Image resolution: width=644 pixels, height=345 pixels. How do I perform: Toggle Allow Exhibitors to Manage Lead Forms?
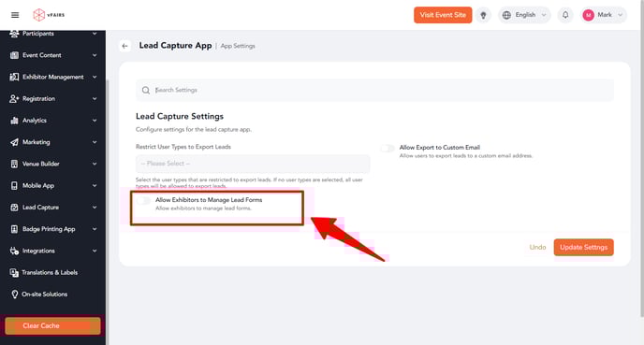[144, 201]
